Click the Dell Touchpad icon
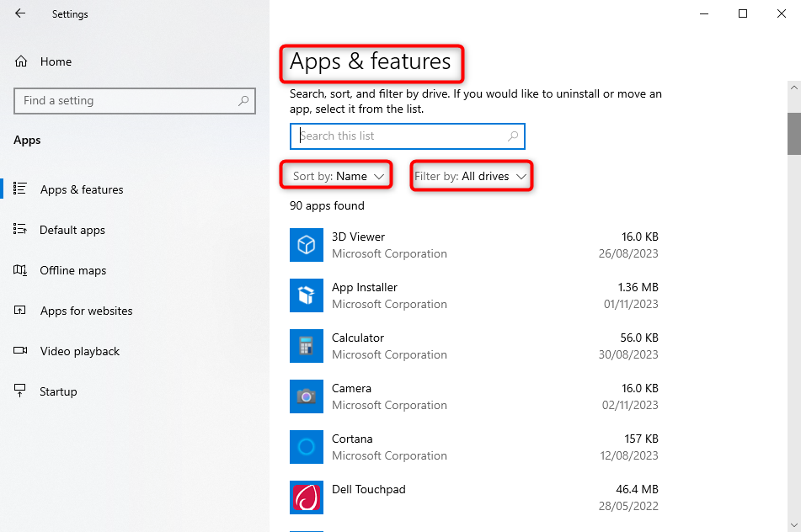This screenshot has width=801, height=532. tap(307, 497)
